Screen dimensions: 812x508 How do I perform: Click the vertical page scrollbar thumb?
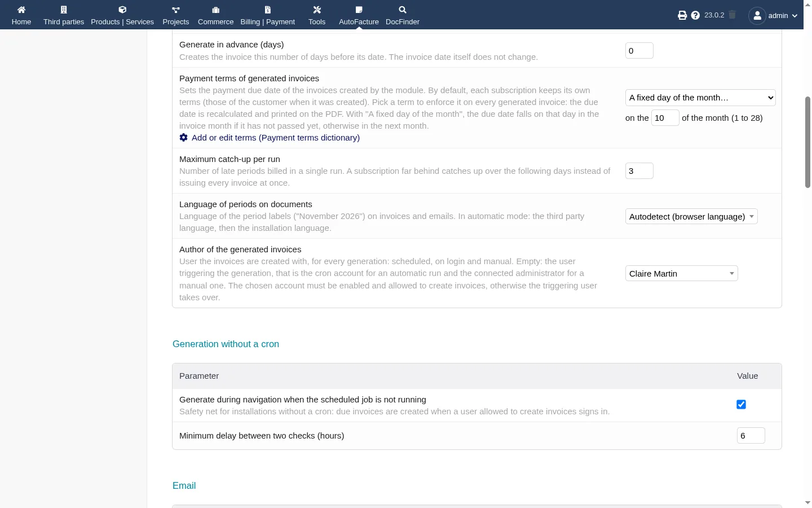[x=807, y=142]
